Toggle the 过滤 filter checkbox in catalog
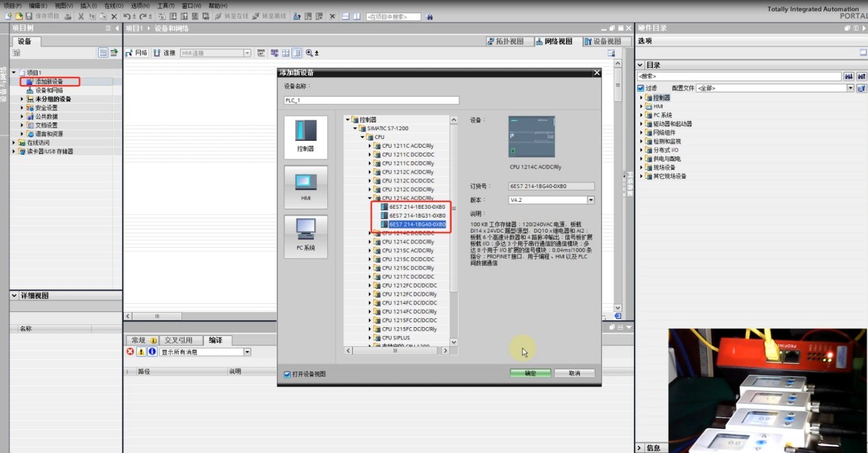Viewport: 868px width, 453px height. 641,88
